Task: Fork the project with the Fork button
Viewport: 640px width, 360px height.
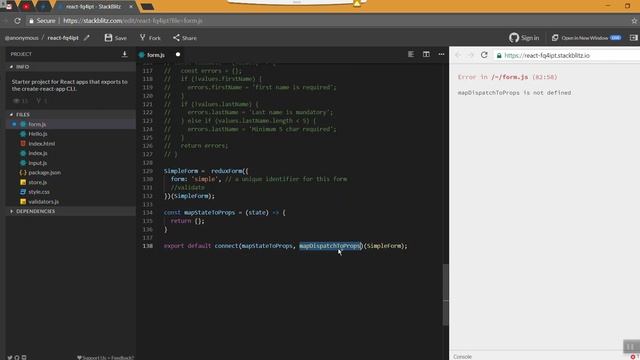Action: [150, 38]
